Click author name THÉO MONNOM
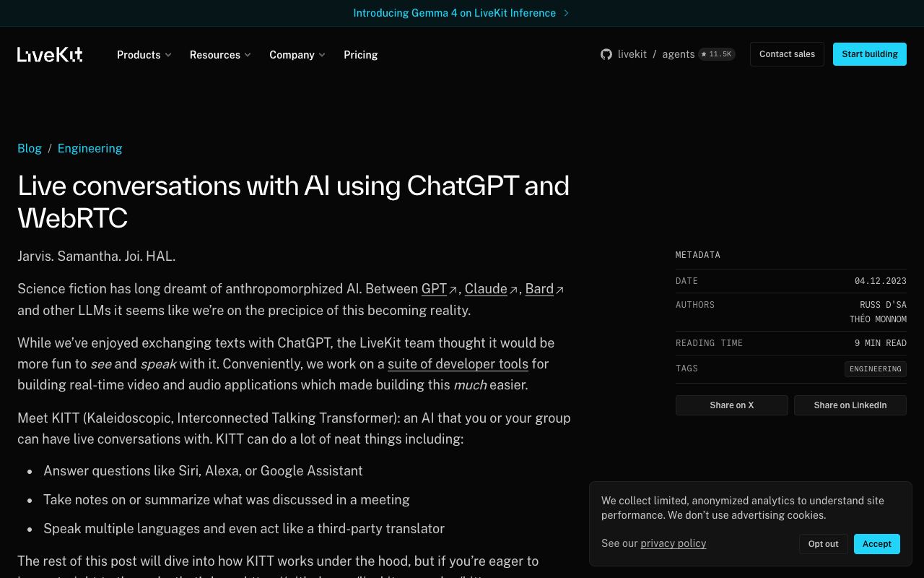This screenshot has height=578, width=924. pyautogui.click(x=878, y=319)
